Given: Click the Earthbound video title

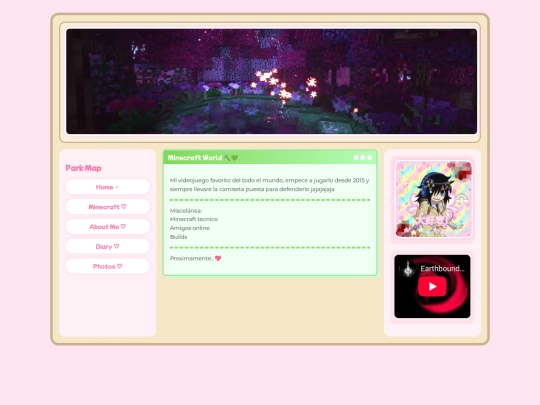Looking at the screenshot, I should tap(442, 269).
